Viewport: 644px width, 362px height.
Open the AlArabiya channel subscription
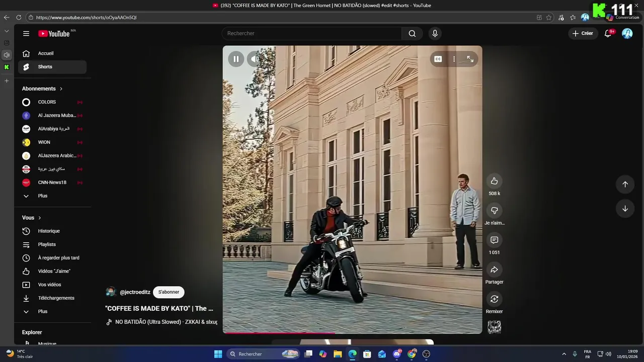pyautogui.click(x=52, y=129)
